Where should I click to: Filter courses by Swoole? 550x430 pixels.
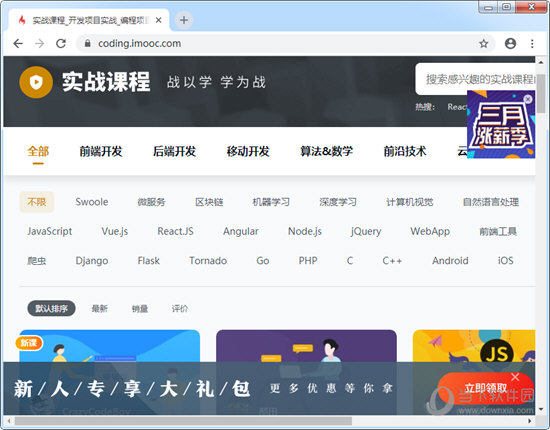point(92,202)
